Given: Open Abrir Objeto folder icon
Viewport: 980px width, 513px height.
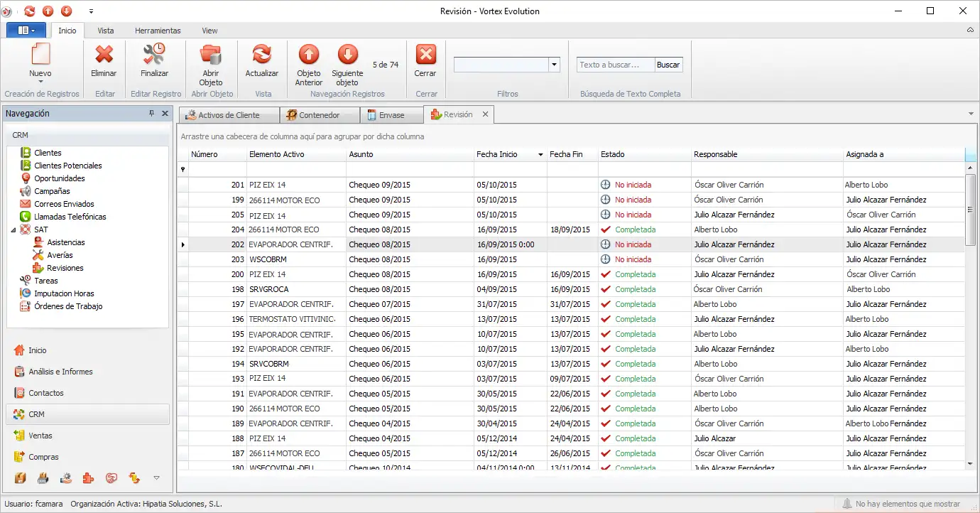Looking at the screenshot, I should pyautogui.click(x=211, y=55).
